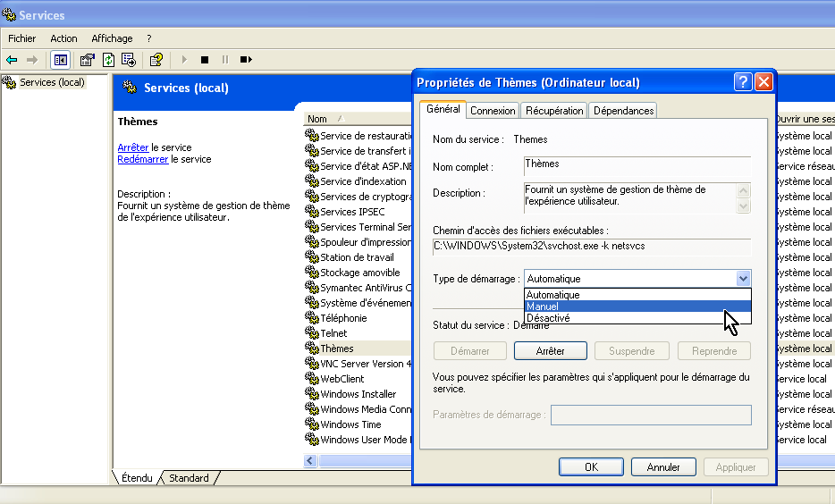Switch to the Dépendances tab
Image resolution: width=835 pixels, height=504 pixels.
(624, 110)
